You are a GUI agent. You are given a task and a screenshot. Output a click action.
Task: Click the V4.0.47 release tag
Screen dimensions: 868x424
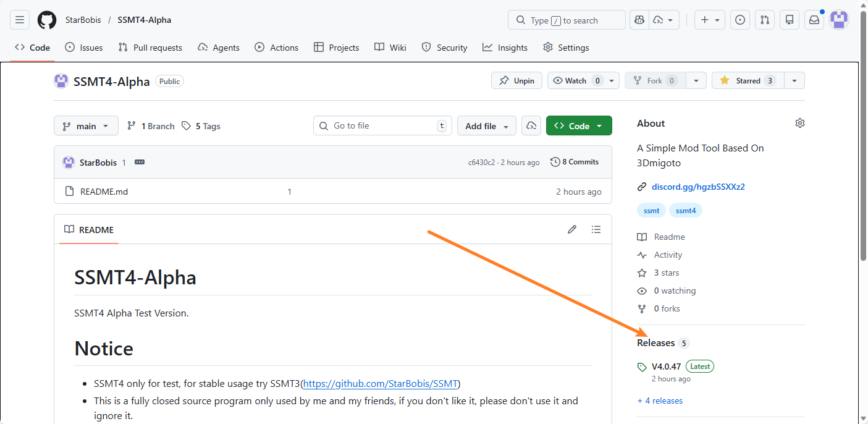666,366
